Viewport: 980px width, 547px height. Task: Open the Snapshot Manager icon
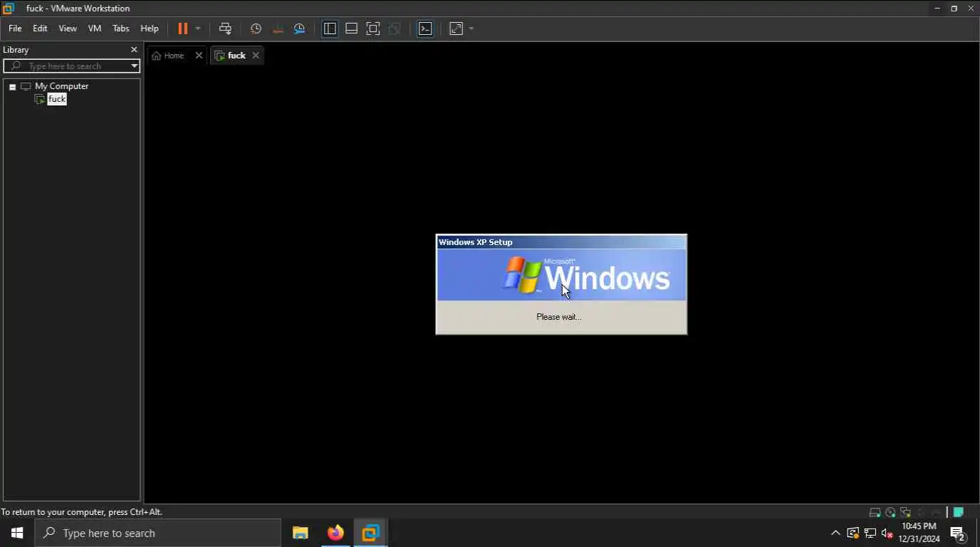[300, 28]
